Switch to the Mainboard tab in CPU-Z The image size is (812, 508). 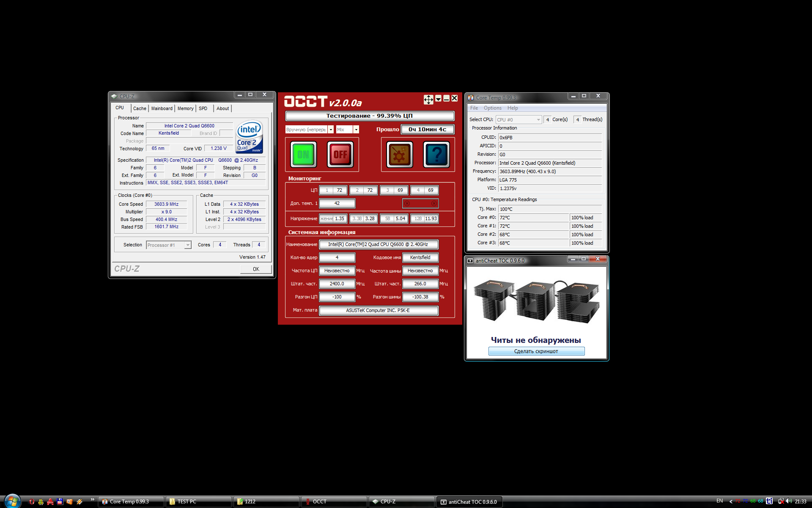pyautogui.click(x=162, y=108)
